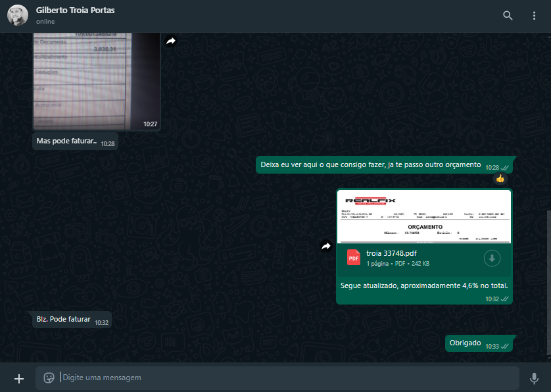Open the attachment plus menu
This screenshot has height=392, width=551.
tap(19, 378)
